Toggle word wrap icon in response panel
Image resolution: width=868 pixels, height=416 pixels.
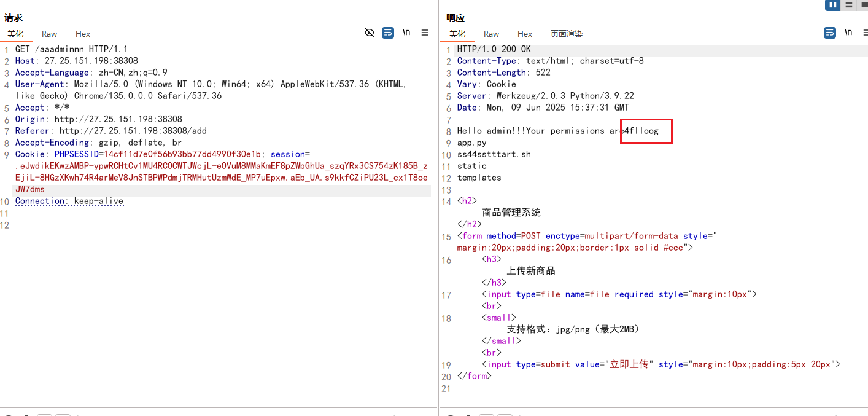(x=830, y=33)
